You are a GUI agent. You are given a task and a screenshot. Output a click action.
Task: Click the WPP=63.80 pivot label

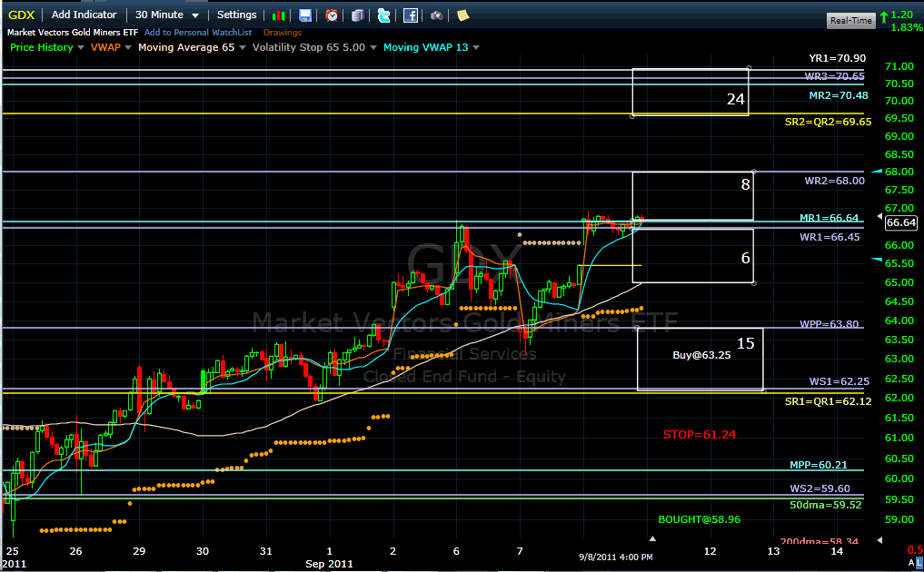click(x=830, y=324)
